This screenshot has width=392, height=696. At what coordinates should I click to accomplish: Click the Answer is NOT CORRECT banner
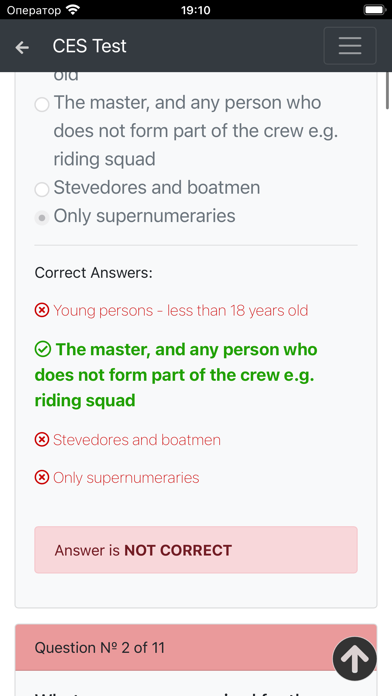tap(196, 550)
